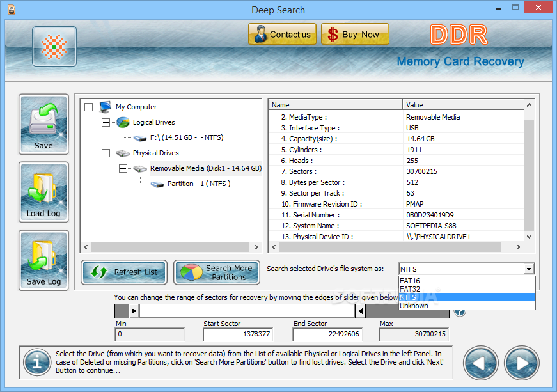This screenshot has width=557, height=392.
Task: Collapse the Physical Drives node
Action: pyautogui.click(x=106, y=153)
